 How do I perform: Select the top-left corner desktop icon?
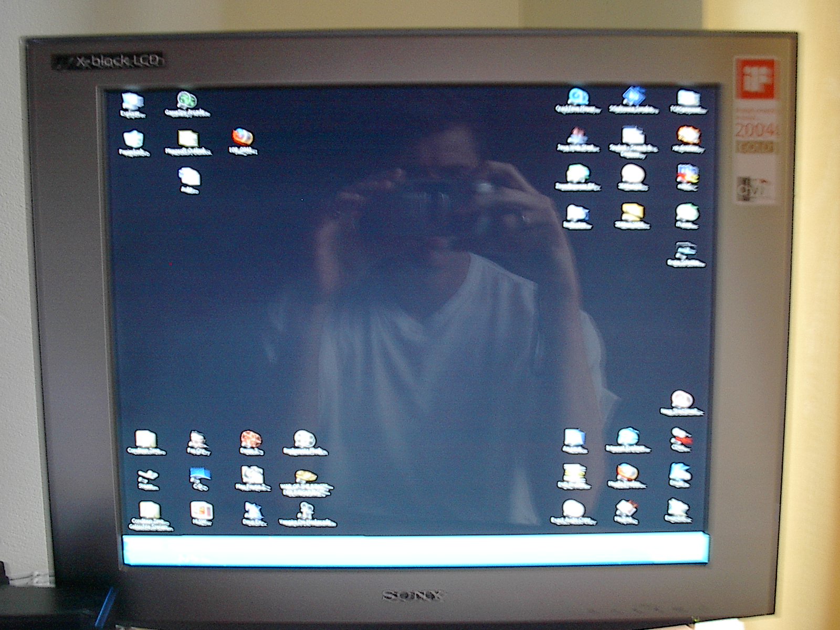click(132, 101)
